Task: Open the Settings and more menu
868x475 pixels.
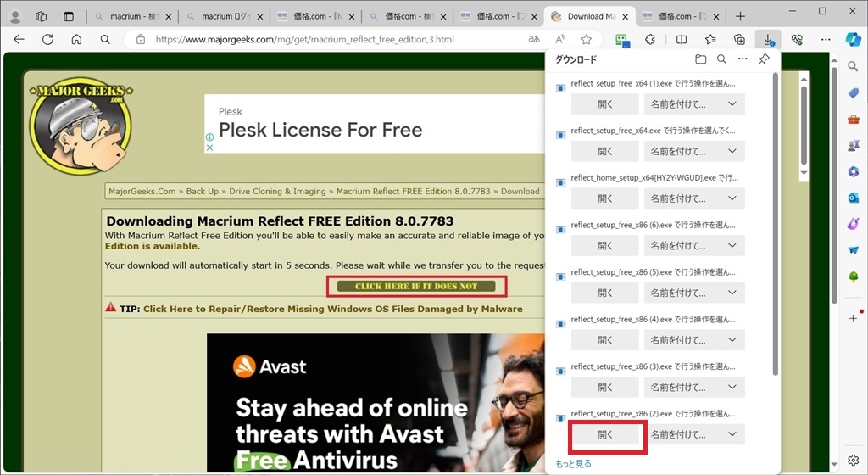Action: 826,39
